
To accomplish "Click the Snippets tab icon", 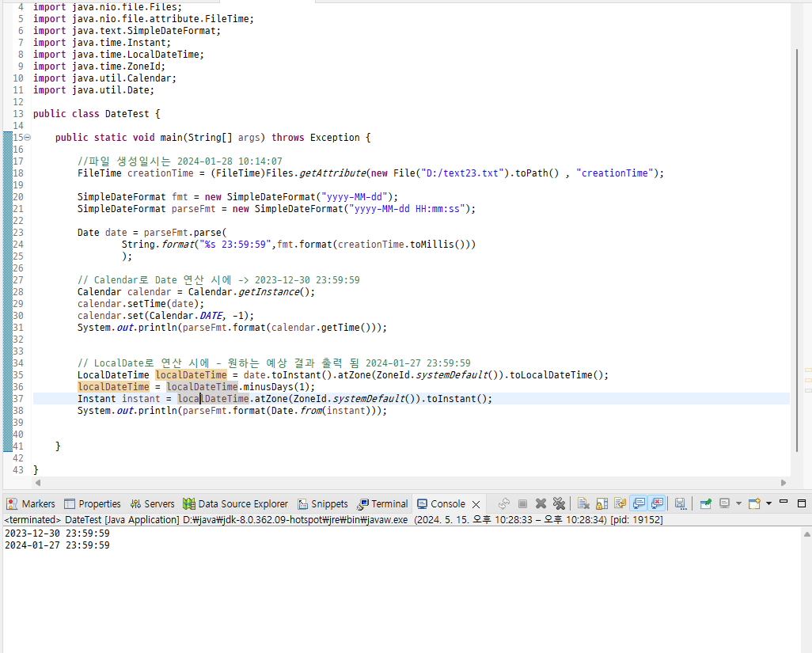I will click(303, 504).
